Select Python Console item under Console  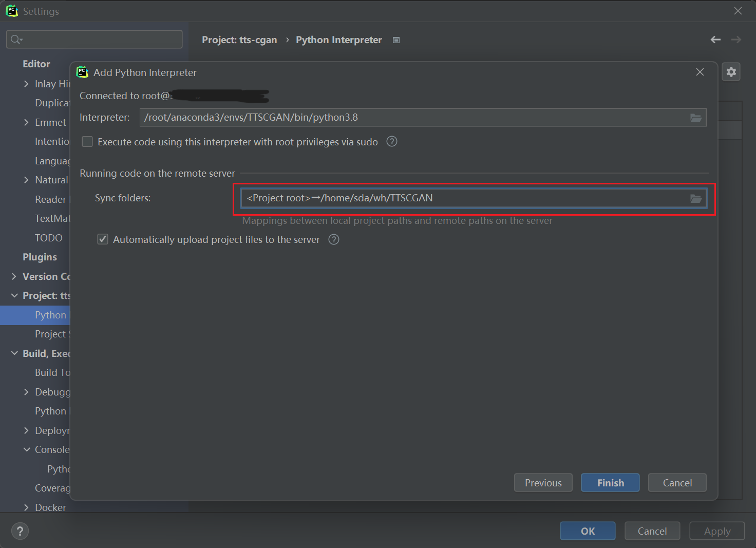(58, 469)
